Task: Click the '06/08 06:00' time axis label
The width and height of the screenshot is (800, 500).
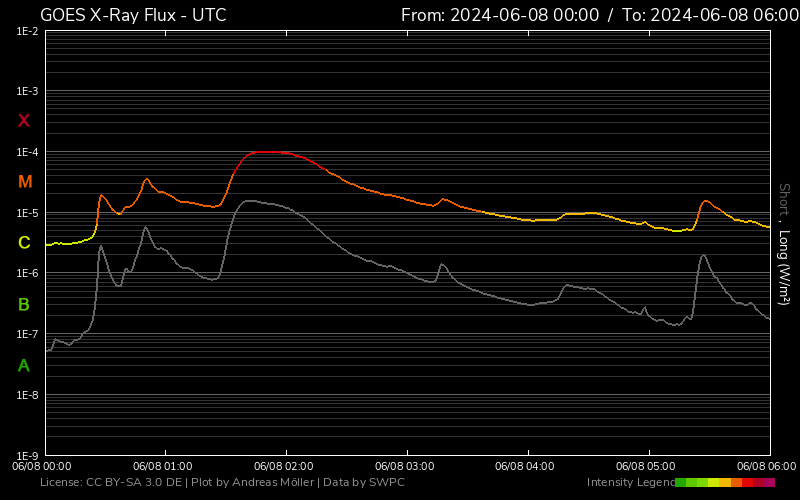Action: [766, 466]
